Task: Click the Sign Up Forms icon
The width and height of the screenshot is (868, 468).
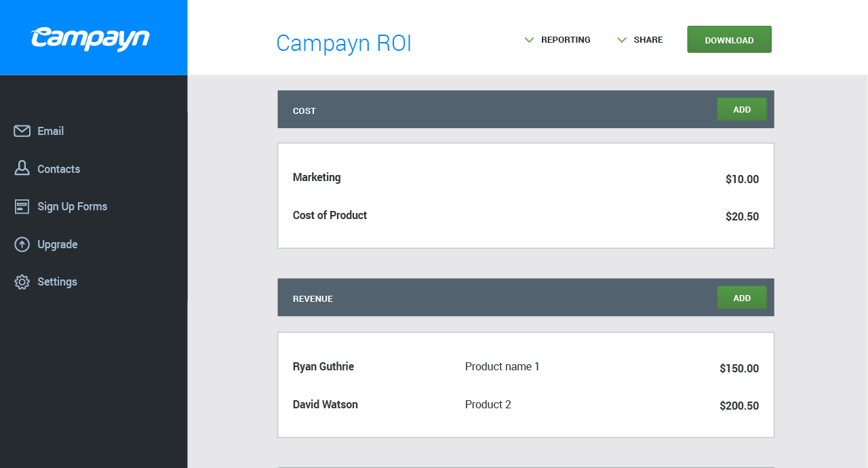Action: [x=22, y=206]
